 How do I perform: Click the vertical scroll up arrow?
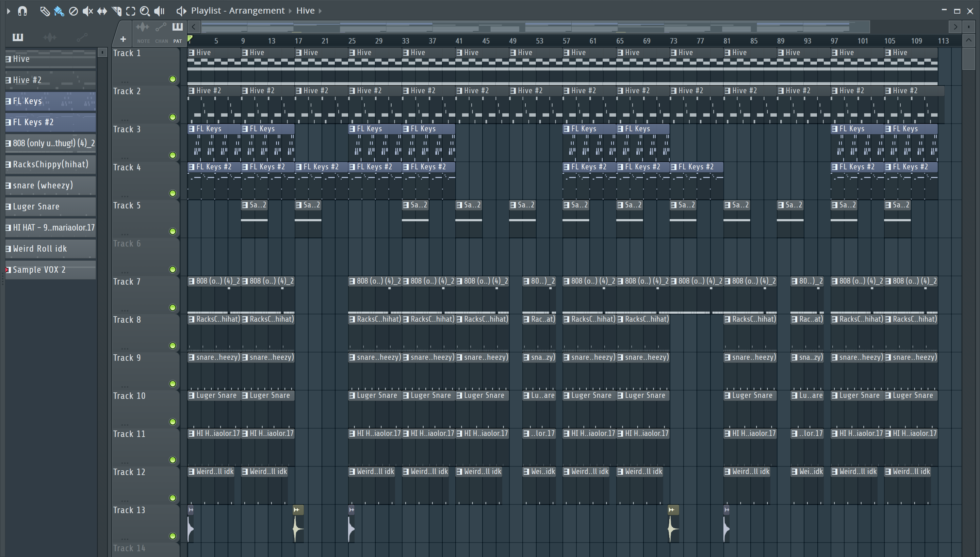(969, 40)
